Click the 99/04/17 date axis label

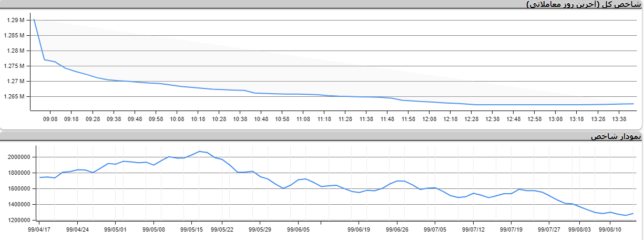(40, 229)
